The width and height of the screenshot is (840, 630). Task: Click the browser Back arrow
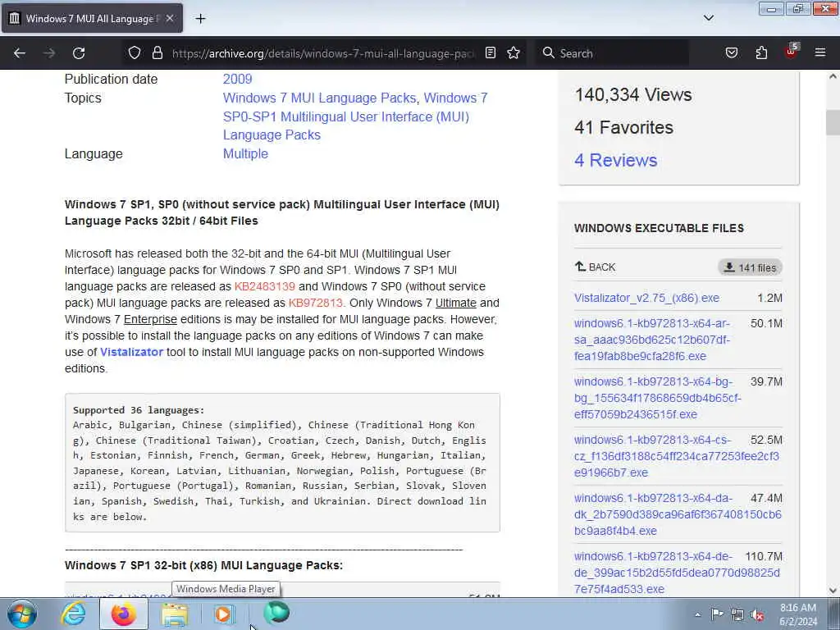tap(20, 53)
